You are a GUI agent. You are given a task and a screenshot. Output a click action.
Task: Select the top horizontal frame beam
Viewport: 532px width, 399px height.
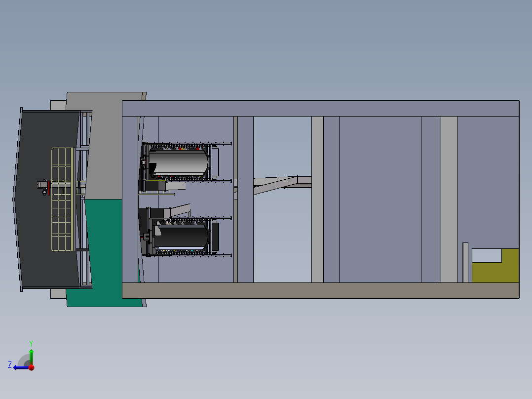(x=321, y=108)
